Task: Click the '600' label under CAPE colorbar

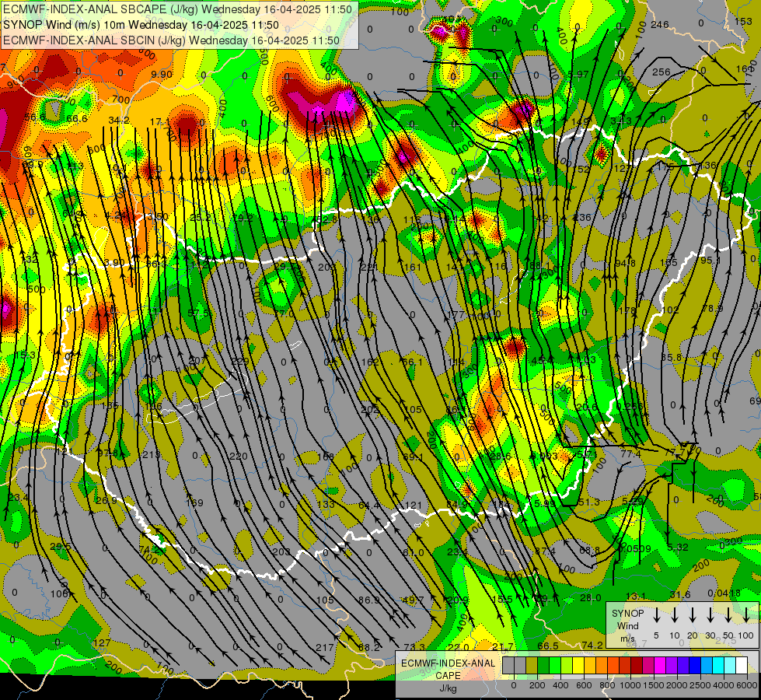Action: click(584, 685)
